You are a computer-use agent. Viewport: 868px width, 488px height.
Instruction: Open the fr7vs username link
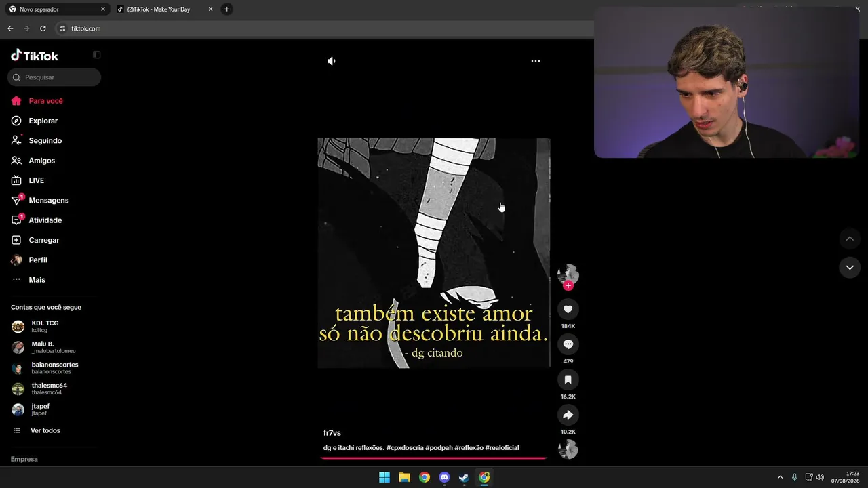[x=332, y=433]
